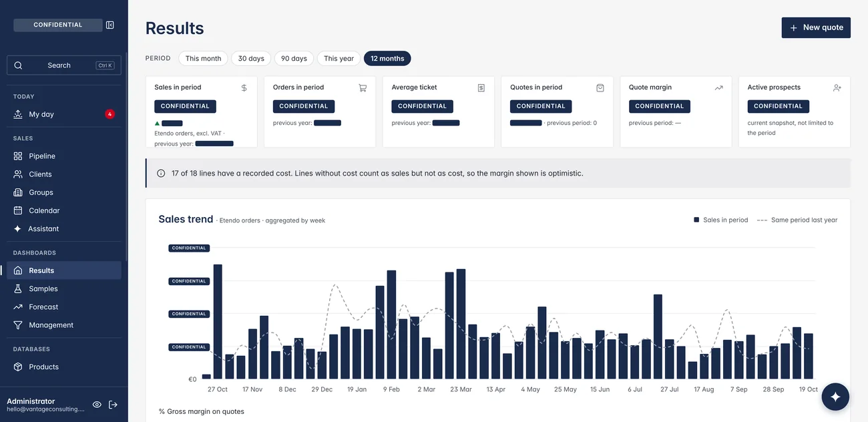Click the Active prospects card title
Screen dimensions: 868x422
pyautogui.click(x=774, y=87)
